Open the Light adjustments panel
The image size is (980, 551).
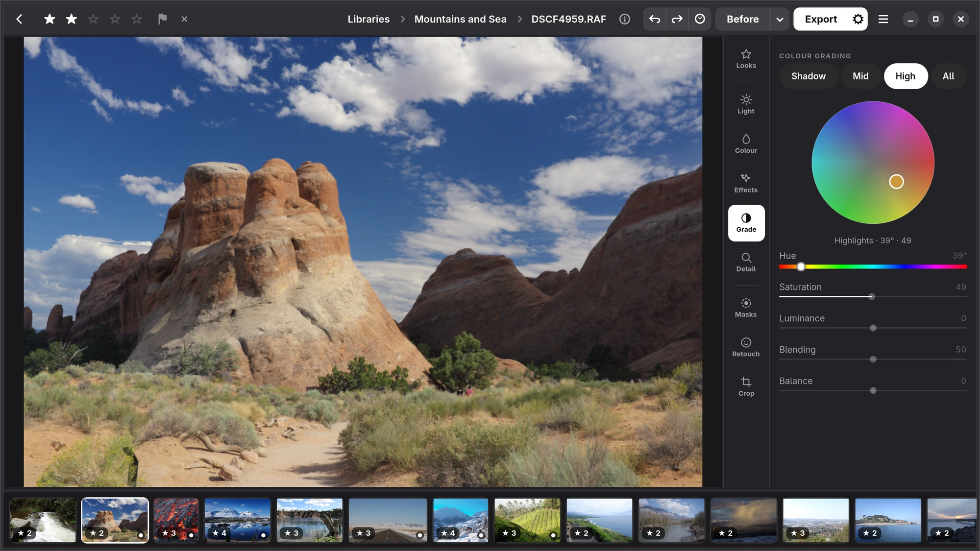point(746,104)
